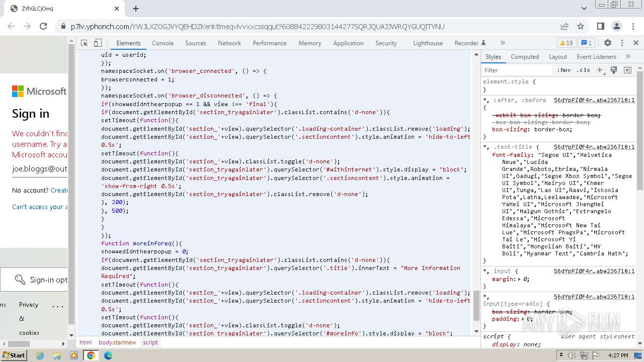This screenshot has height=362, width=644.
Task: Open a new browser tab
Action: (136, 9)
